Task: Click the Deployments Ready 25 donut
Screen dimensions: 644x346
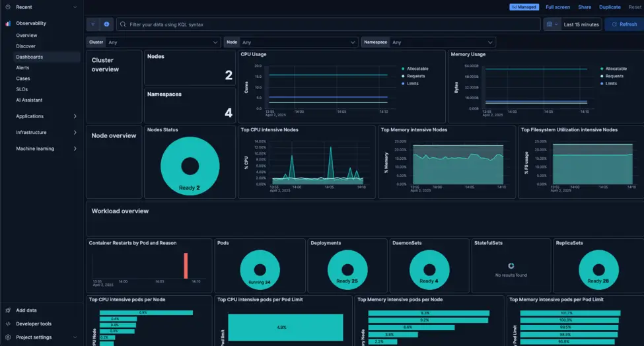Action: [347, 269]
